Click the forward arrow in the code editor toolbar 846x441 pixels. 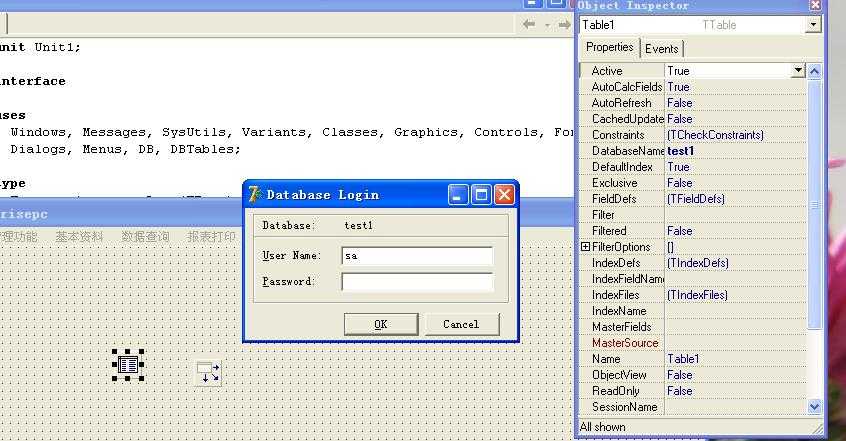click(564, 24)
